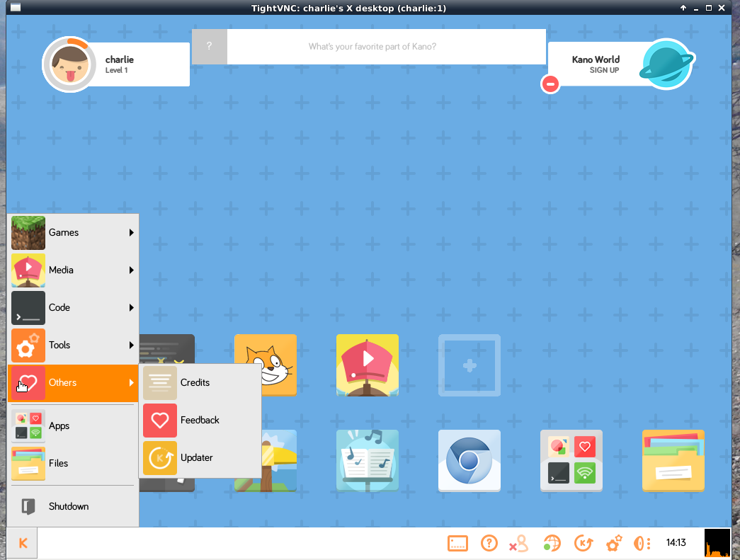Select Feedback from the Others submenu
The width and height of the screenshot is (740, 560).
tap(200, 420)
